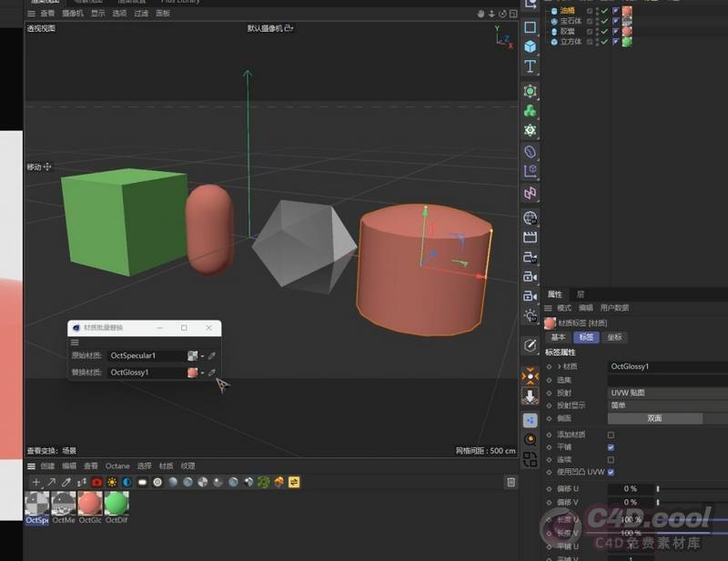Open dropdown arrow beside OctGlossy1 swatch

202,373
